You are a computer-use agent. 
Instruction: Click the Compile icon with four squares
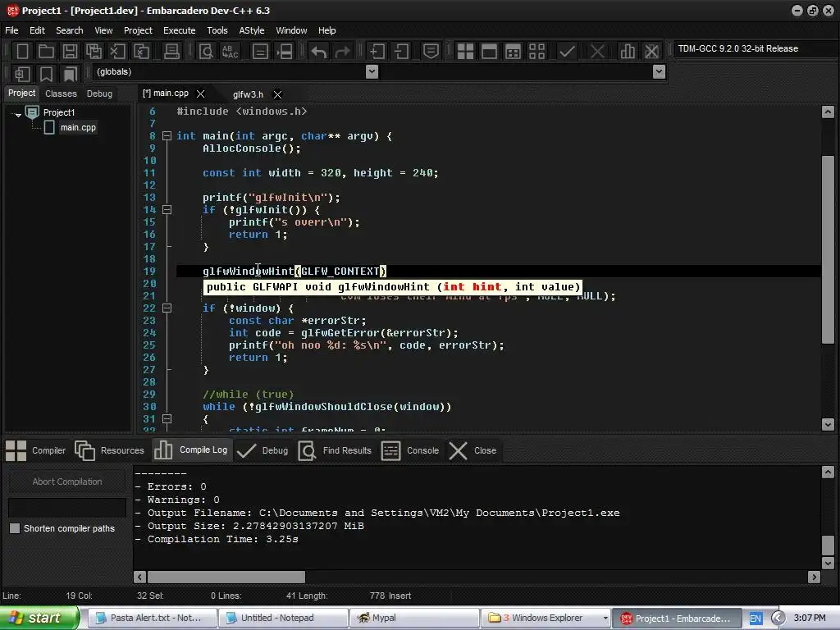point(465,52)
